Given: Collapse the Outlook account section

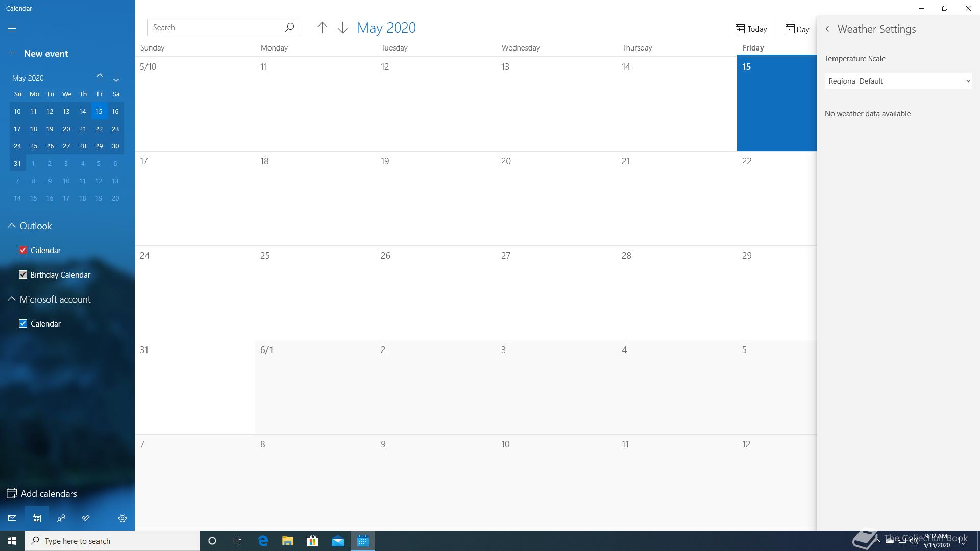Looking at the screenshot, I should coord(11,226).
